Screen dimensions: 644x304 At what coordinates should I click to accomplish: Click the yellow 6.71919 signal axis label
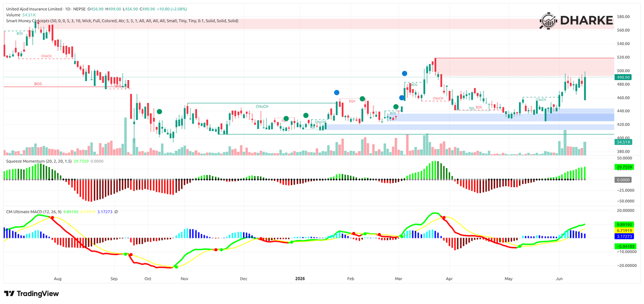624,230
